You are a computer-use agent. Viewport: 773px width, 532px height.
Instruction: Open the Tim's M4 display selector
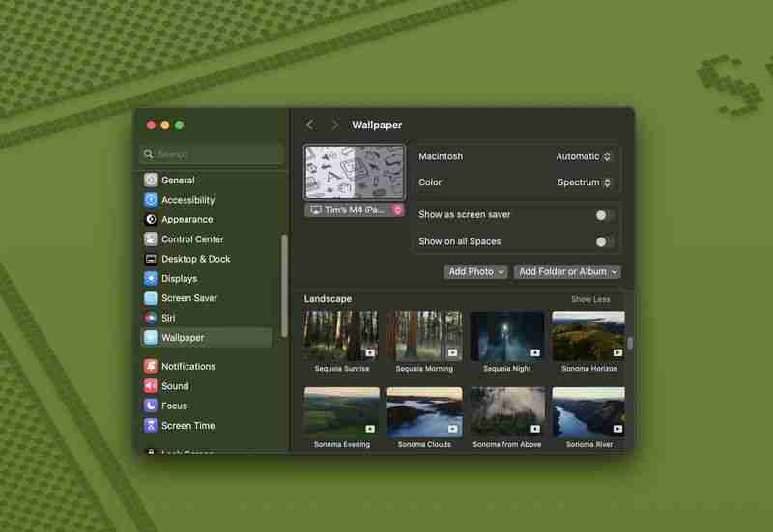point(355,210)
